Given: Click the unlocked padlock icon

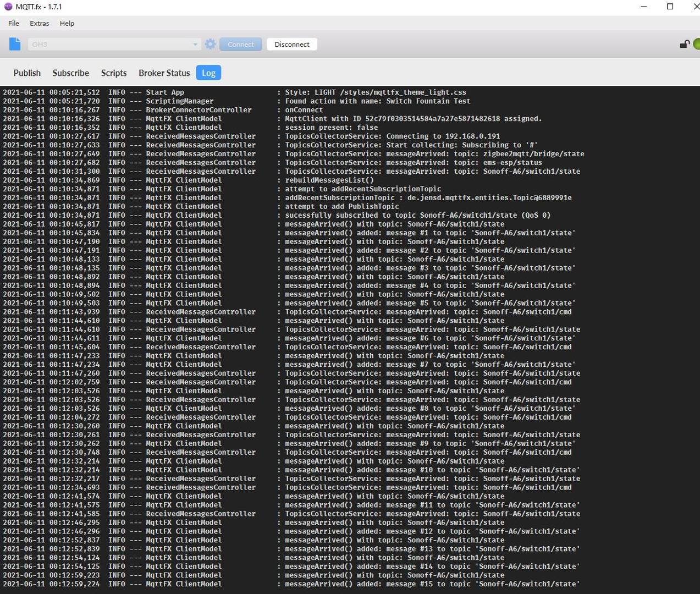Looking at the screenshot, I should click(x=685, y=44).
